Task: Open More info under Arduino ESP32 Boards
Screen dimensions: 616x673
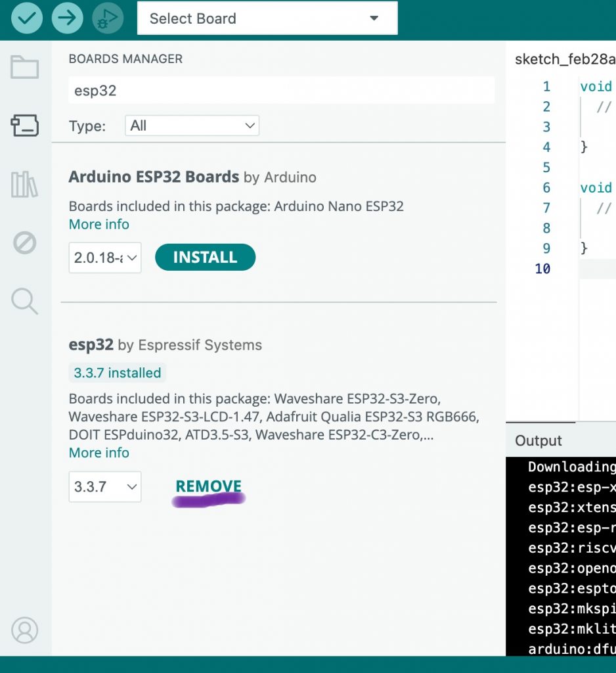Action: coord(99,224)
